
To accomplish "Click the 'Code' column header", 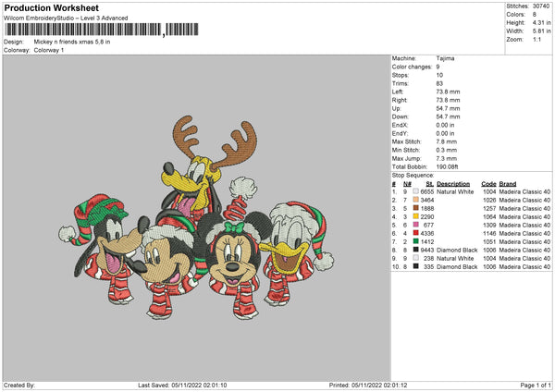I will (x=488, y=184).
